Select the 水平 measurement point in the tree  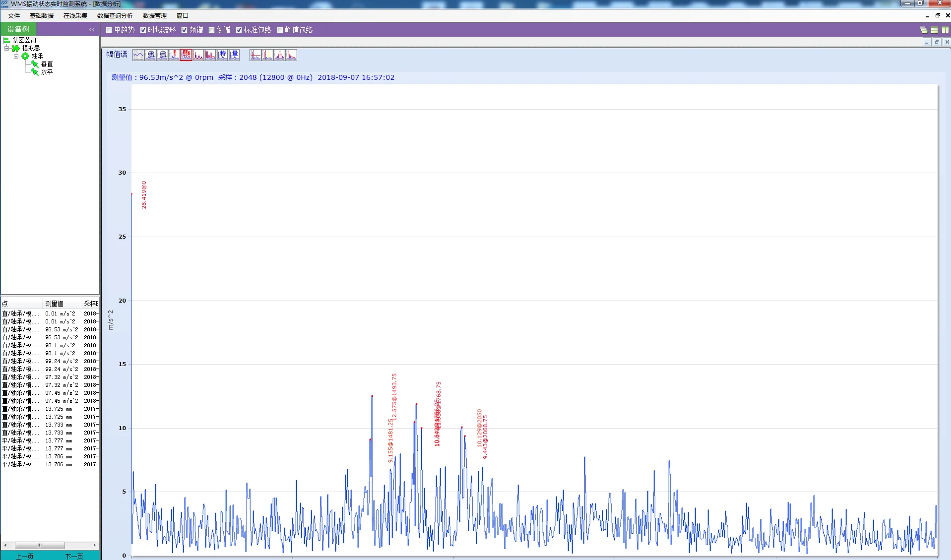coord(47,72)
